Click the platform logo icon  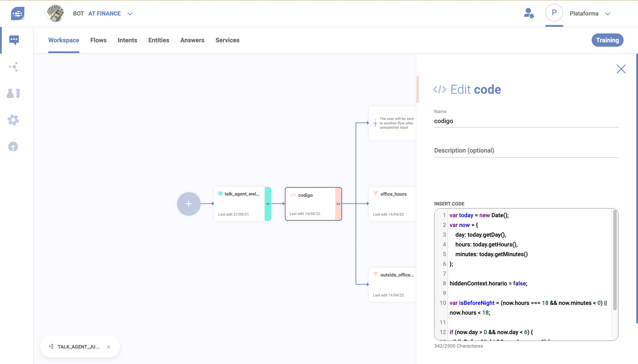(18, 13)
